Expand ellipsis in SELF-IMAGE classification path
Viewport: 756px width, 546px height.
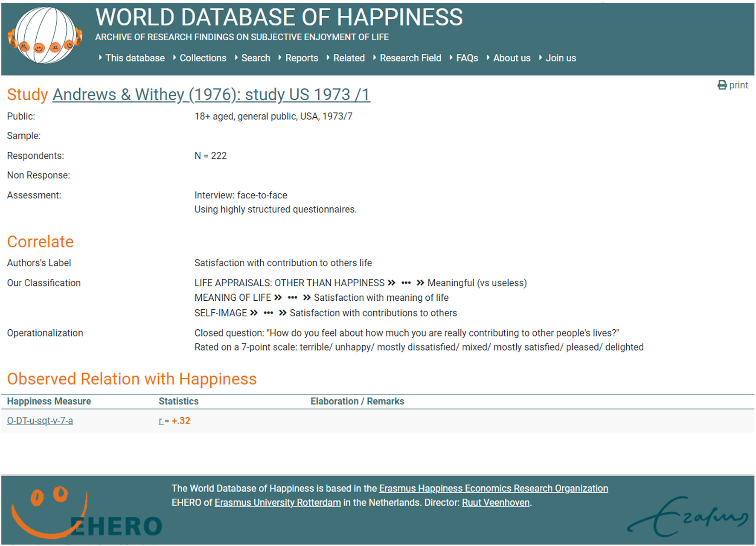pos(268,313)
